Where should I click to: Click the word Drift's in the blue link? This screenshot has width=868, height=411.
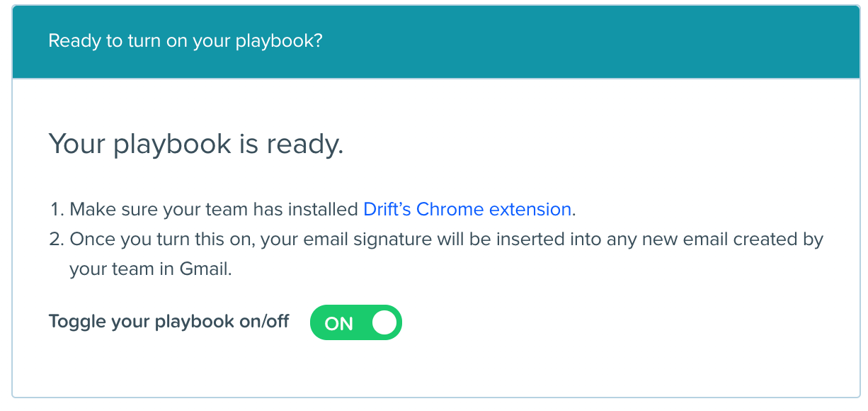[x=387, y=209]
